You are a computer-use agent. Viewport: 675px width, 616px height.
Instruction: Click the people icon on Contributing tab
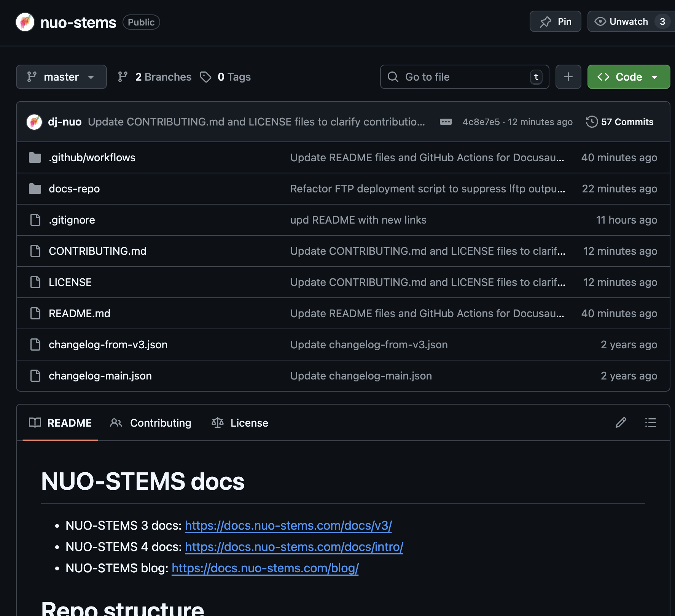tap(116, 423)
